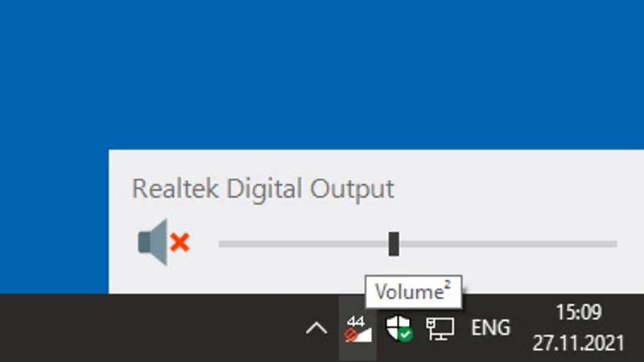Expand the hidden tray icons chevron
The height and width of the screenshot is (362, 644).
316,328
